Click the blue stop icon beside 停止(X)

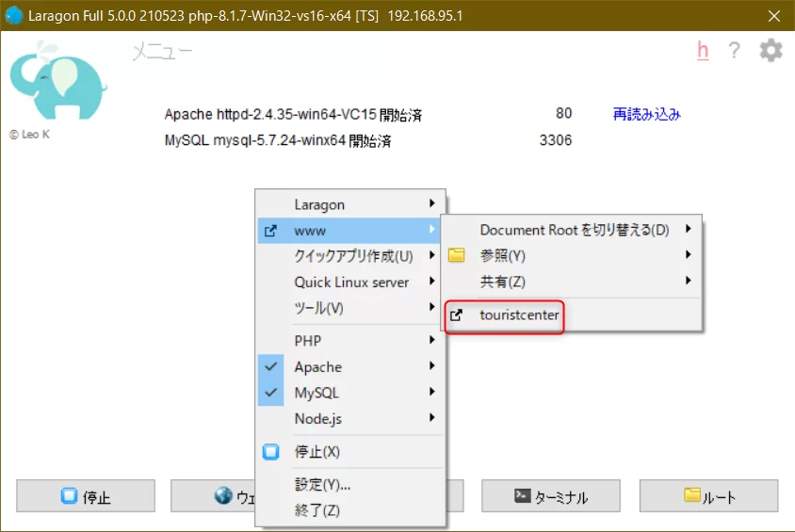click(x=270, y=451)
